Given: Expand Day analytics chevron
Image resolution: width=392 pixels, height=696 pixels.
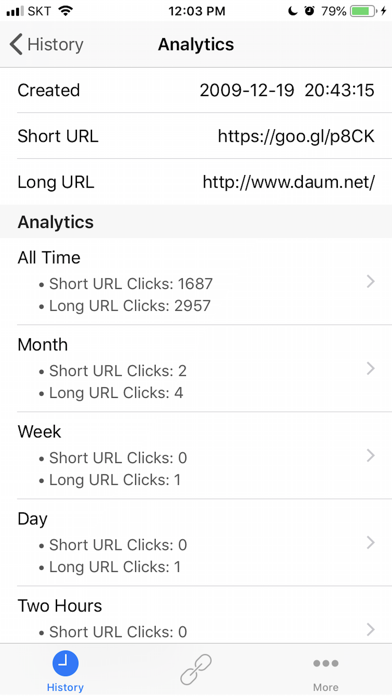Looking at the screenshot, I should coord(371,542).
